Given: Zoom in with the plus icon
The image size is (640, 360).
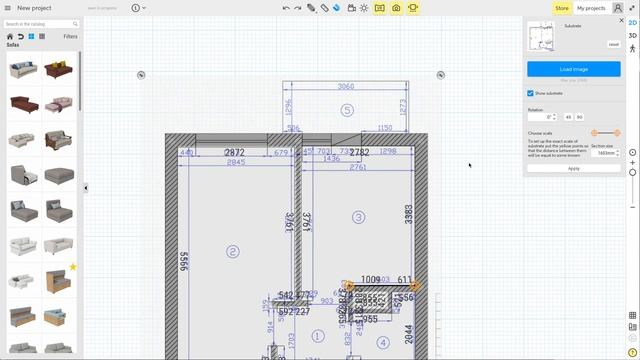Looking at the screenshot, I should pyautogui.click(x=632, y=162).
